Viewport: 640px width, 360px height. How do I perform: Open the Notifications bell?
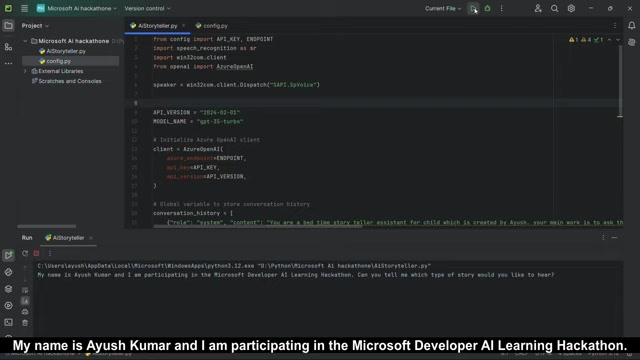[631, 26]
